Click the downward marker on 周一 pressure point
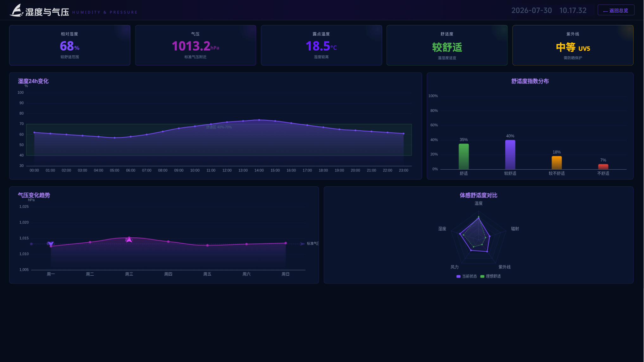This screenshot has height=362, width=644. tap(50, 244)
